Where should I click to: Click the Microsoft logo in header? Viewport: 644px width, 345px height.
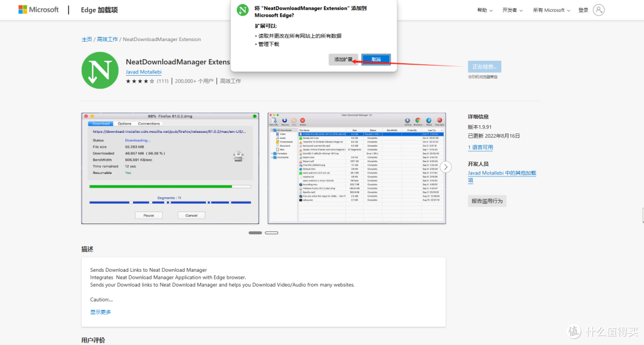pyautogui.click(x=38, y=10)
